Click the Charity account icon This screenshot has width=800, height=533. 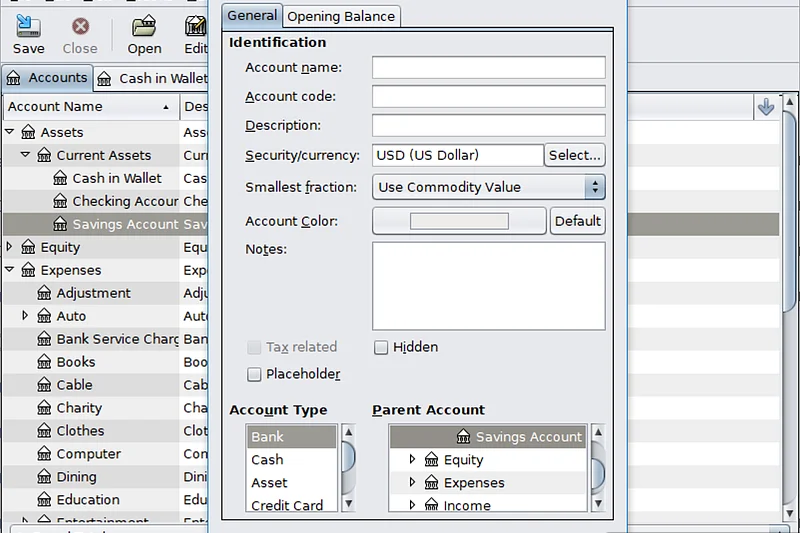pos(44,408)
